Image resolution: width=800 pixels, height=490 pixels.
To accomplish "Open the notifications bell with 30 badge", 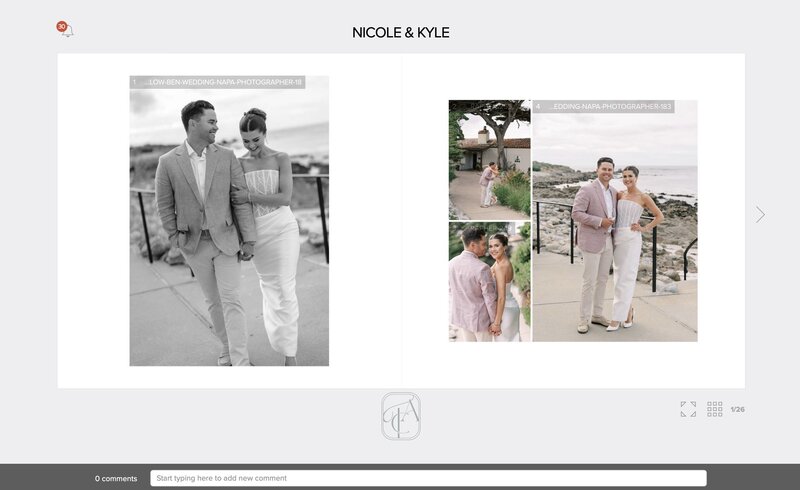I will pyautogui.click(x=66, y=31).
